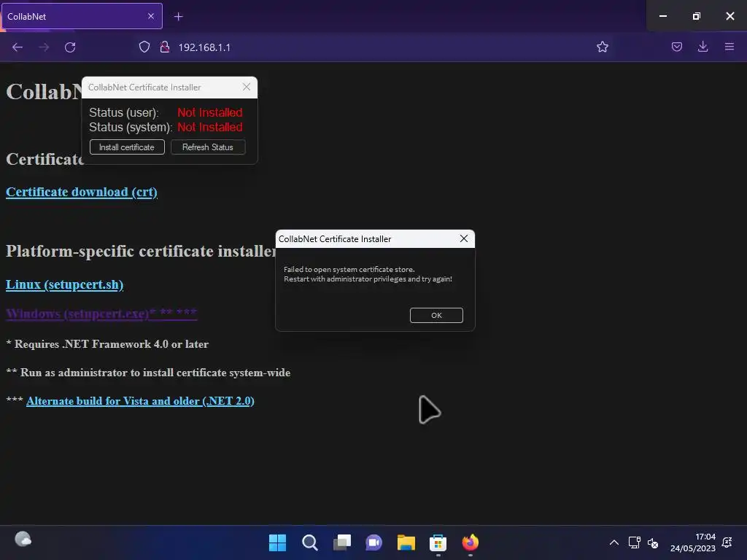Close the small Certificate Installer status window
Screen dimensions: 747x560
[x=247, y=87]
